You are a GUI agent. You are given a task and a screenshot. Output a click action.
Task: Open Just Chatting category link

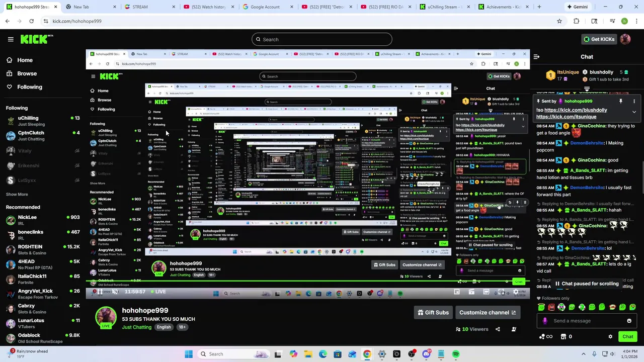coord(136,327)
